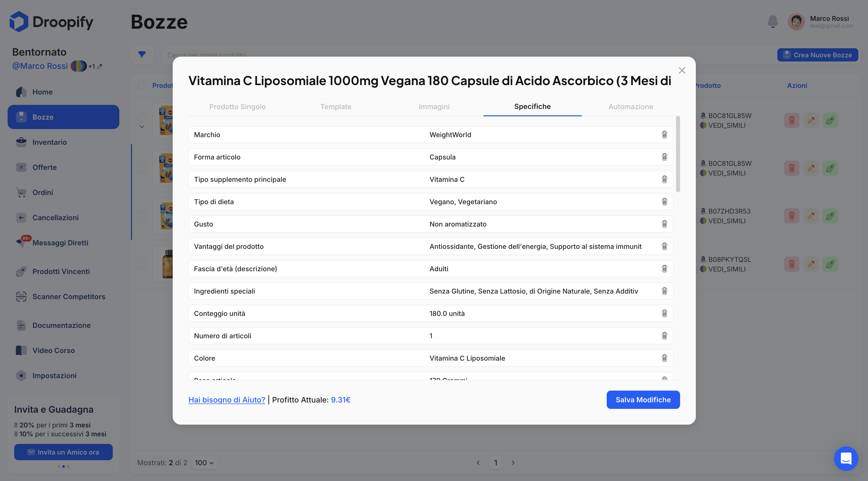
Task: Edit the WeightWorld Marchio value
Action: (542, 135)
